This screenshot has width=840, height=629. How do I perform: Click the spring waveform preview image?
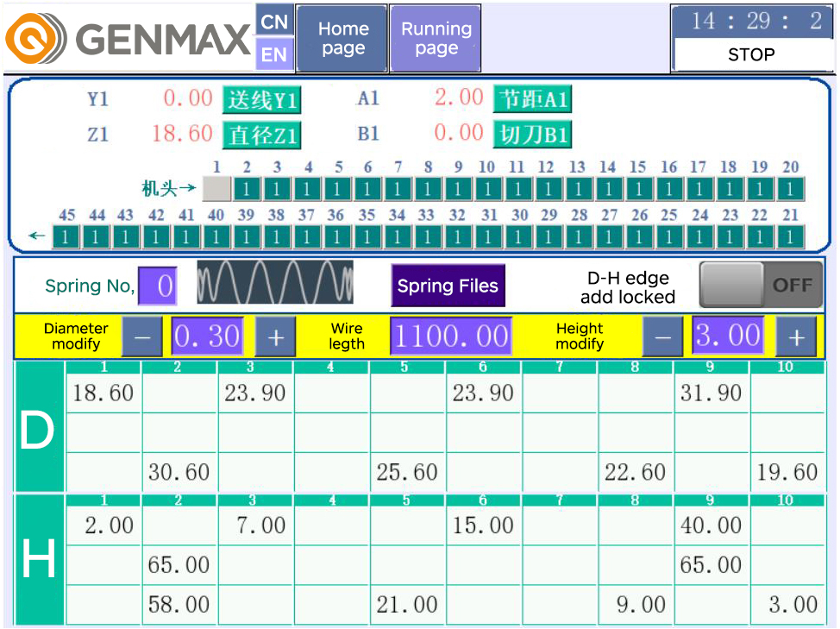pos(274,283)
